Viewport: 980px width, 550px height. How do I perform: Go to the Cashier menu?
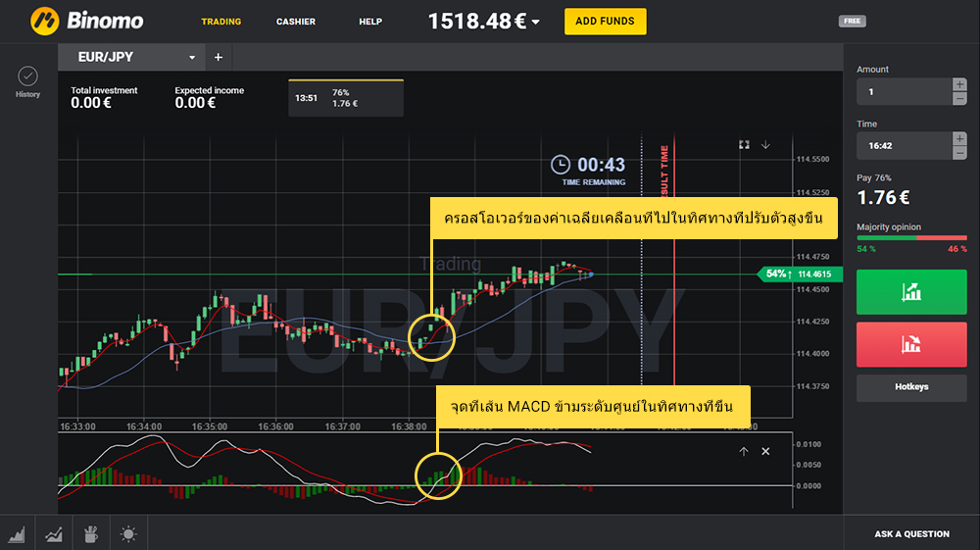(296, 22)
